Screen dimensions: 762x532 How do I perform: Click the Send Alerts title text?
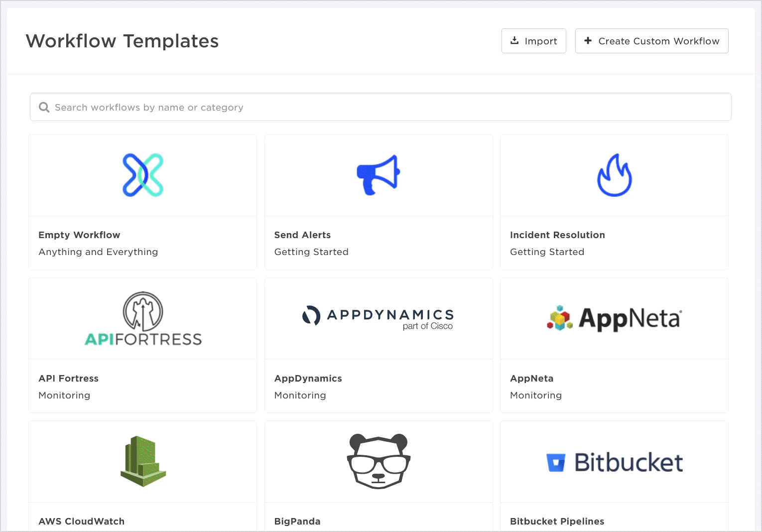click(x=302, y=235)
